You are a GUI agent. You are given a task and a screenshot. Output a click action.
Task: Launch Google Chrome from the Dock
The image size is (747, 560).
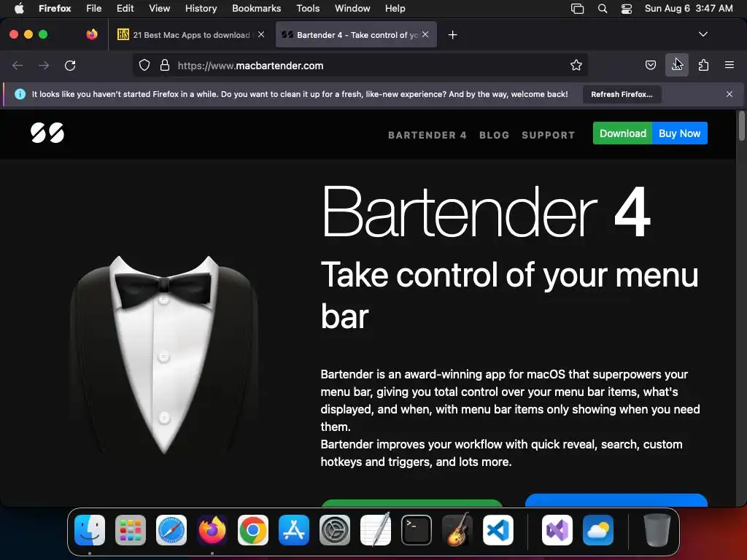click(253, 530)
